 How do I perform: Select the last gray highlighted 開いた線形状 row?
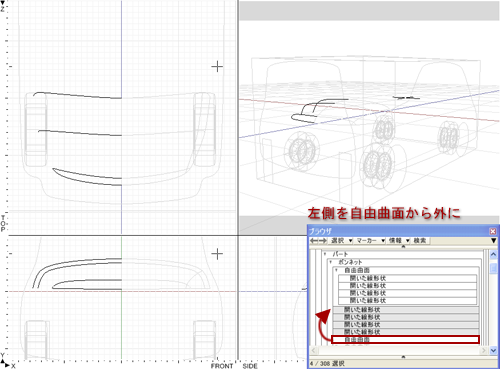[x=406, y=332]
